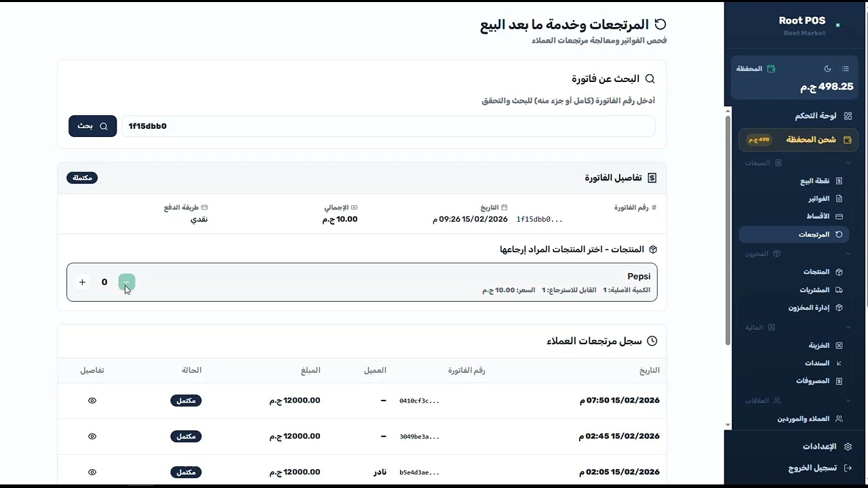
Task: Decrease Pepsi return quantity with minus
Action: [127, 282]
